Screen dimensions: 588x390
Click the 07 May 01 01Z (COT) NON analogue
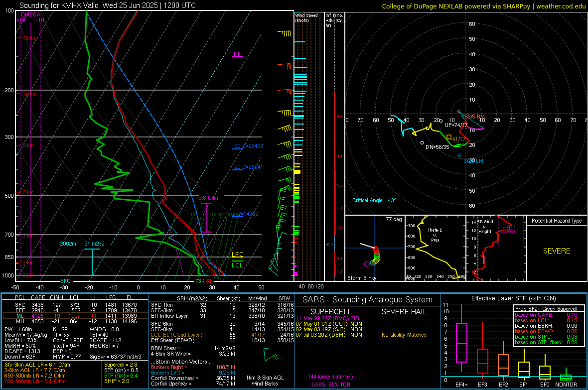pyautogui.click(x=329, y=324)
